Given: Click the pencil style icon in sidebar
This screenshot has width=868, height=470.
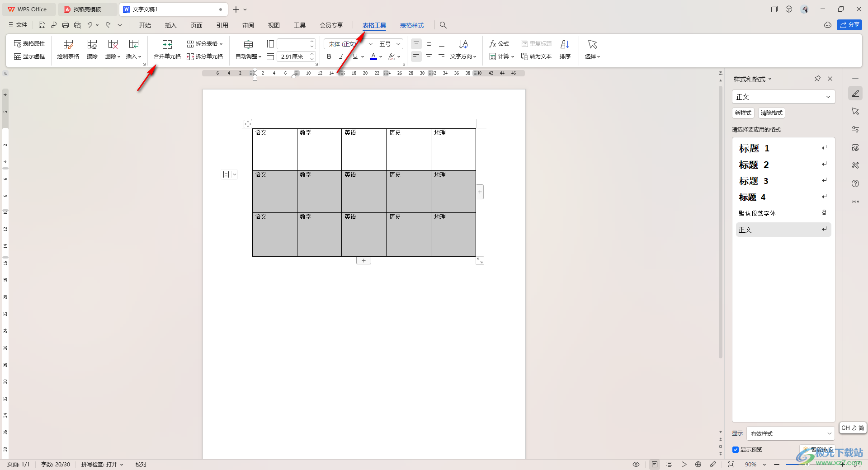Looking at the screenshot, I should (x=855, y=94).
